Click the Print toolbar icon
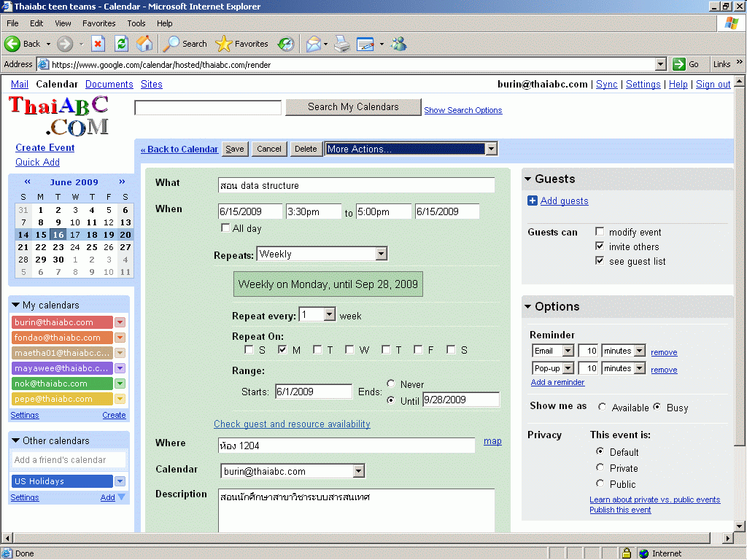 pos(342,44)
